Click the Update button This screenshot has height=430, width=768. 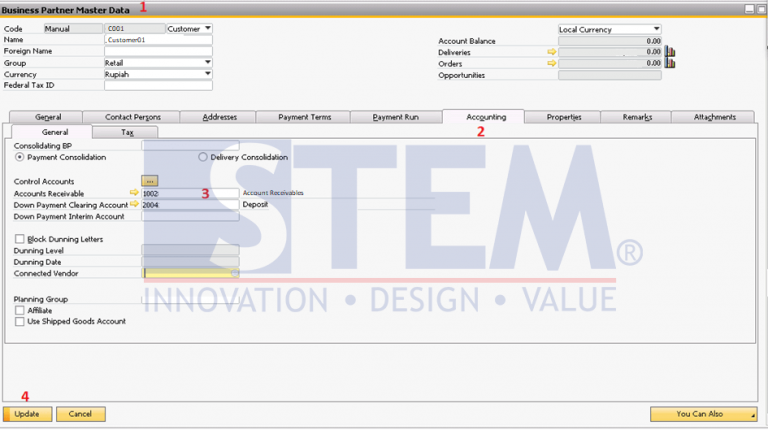[27, 414]
